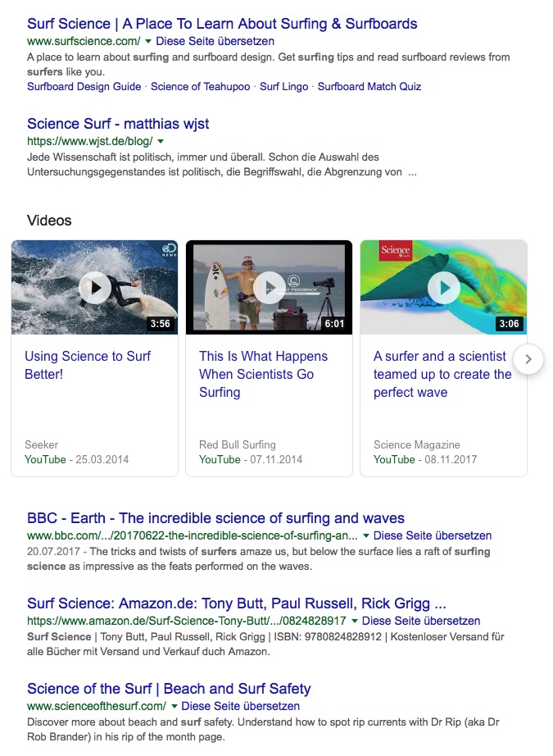Open the Surf Science surfboards result title
Screen dimensions: 553x756
tap(222, 24)
